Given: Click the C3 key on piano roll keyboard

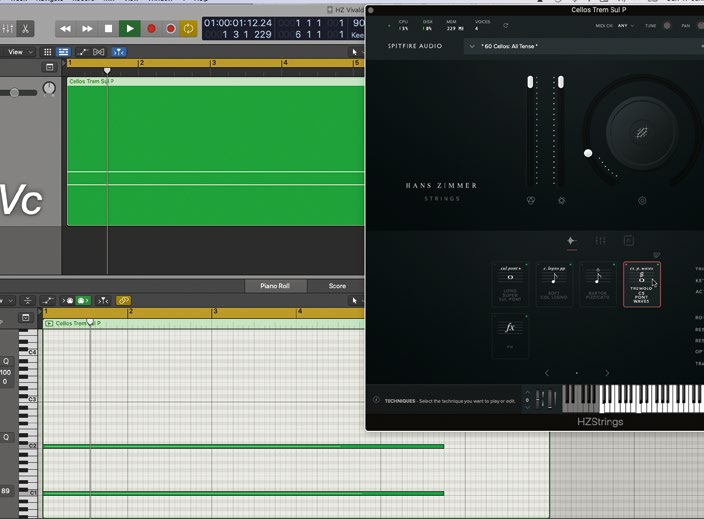Looking at the screenshot, I should pyautogui.click(x=26, y=400).
